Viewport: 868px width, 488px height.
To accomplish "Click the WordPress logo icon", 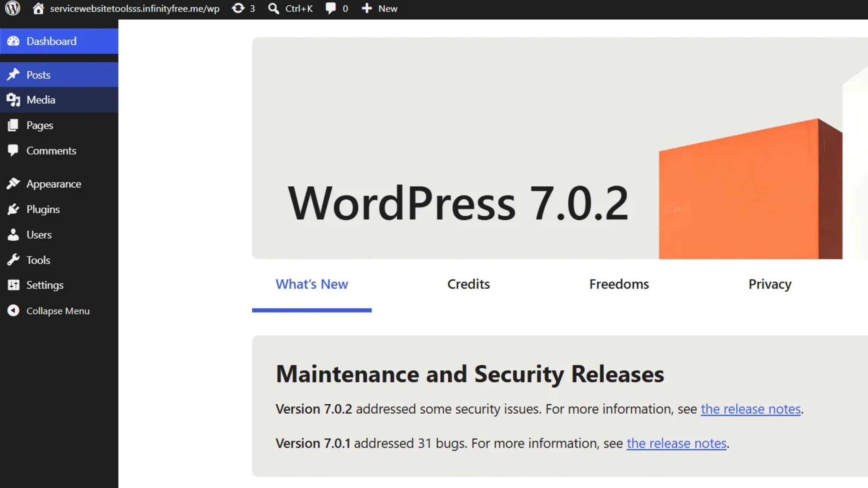I will click(13, 8).
